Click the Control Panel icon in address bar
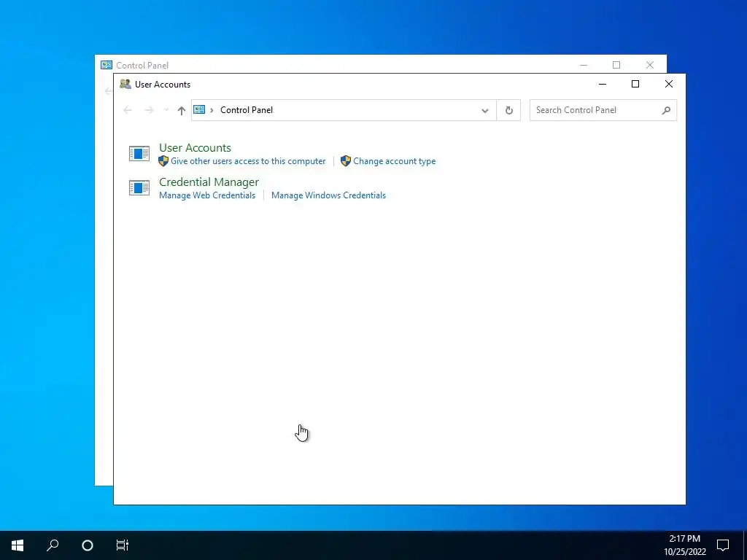The image size is (747, 560). point(199,110)
